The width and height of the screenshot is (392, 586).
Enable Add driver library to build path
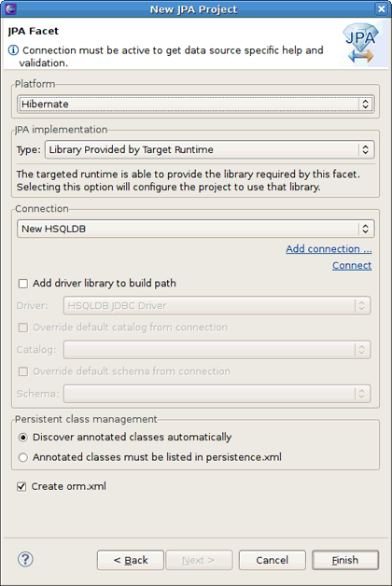pos(23,284)
